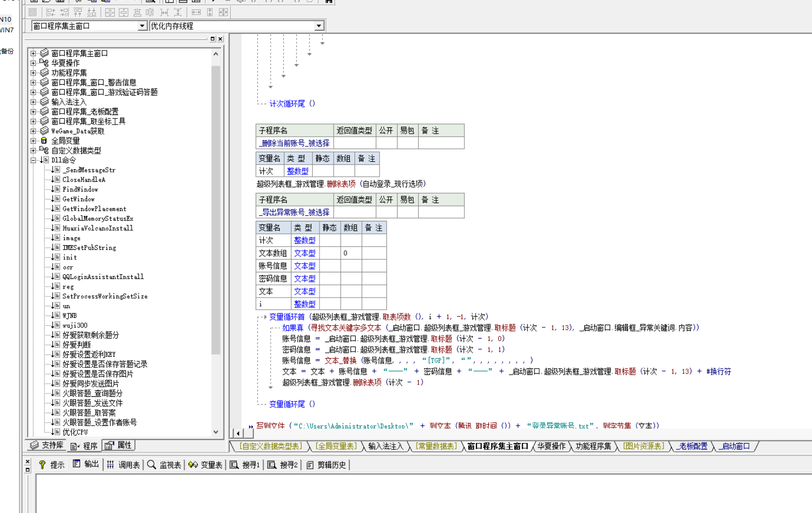This screenshot has width=812, height=513.
Task: Collapse the Dll命令 tree node
Action: point(33,160)
